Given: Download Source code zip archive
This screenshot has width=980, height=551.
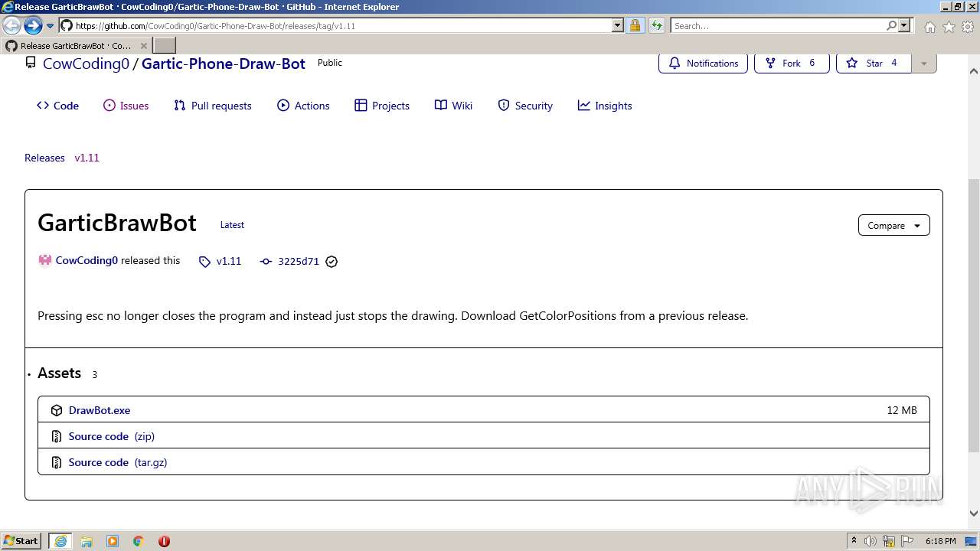Looking at the screenshot, I should [111, 436].
